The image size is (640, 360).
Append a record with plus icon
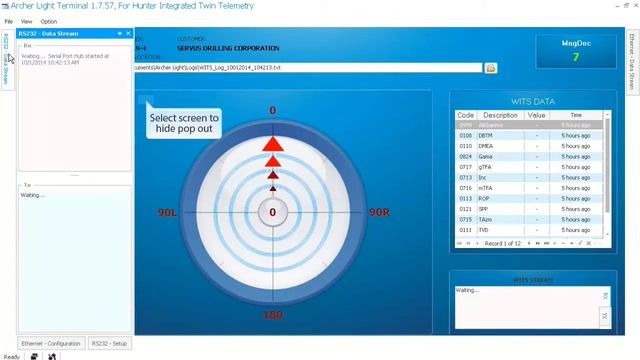(555, 243)
